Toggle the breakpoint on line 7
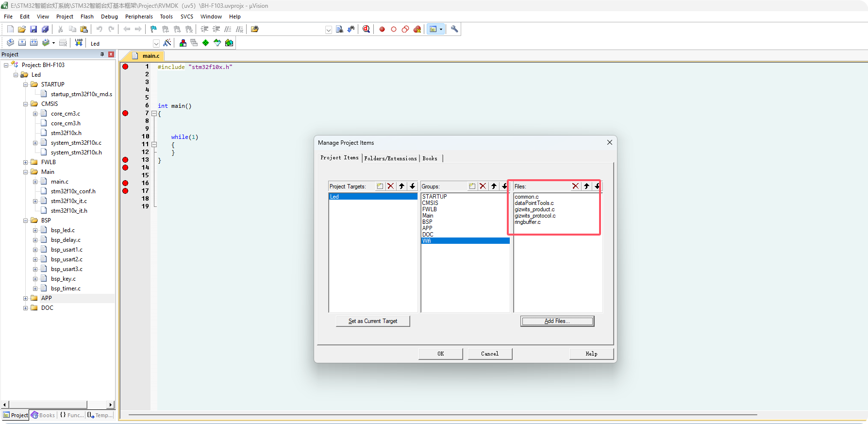868x424 pixels. 125,113
